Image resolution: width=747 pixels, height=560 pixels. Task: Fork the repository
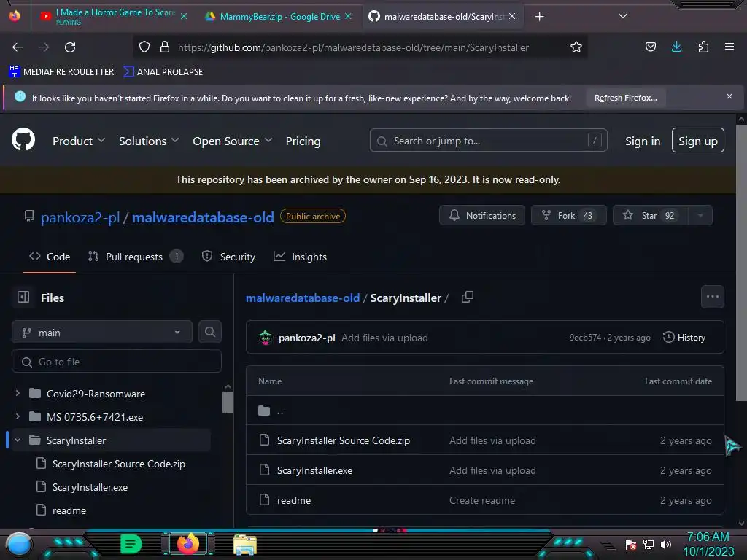tap(569, 215)
